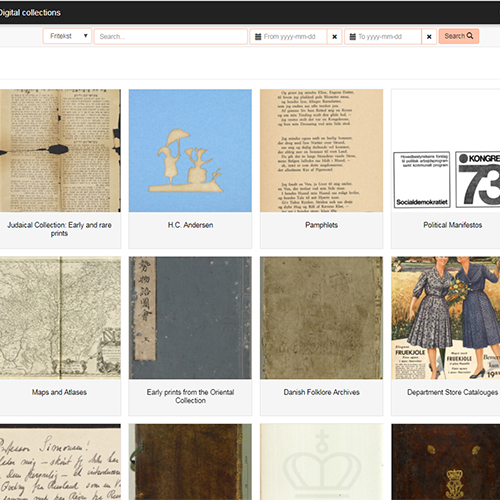This screenshot has width=500, height=500.
Task: Open the Political Manifestos collection image
Action: [446, 151]
